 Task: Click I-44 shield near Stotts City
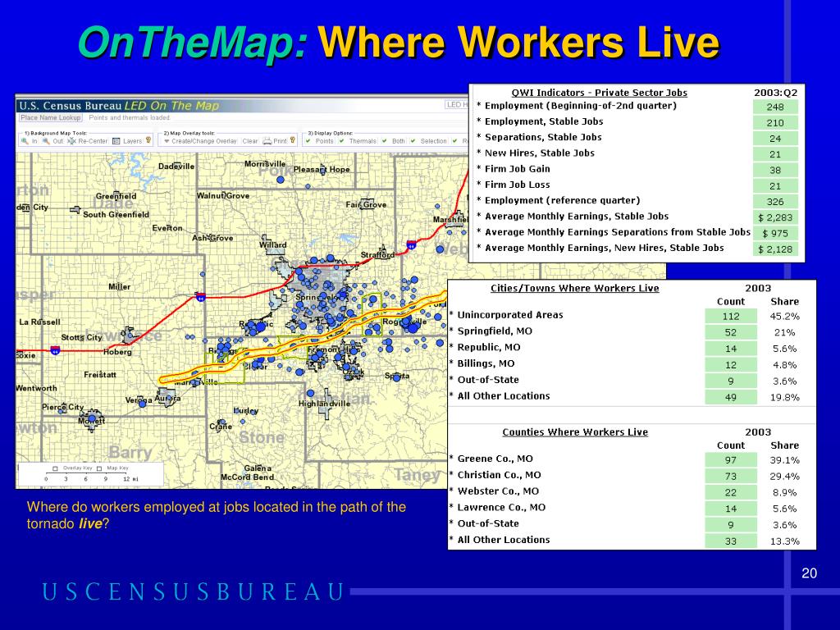(55, 350)
